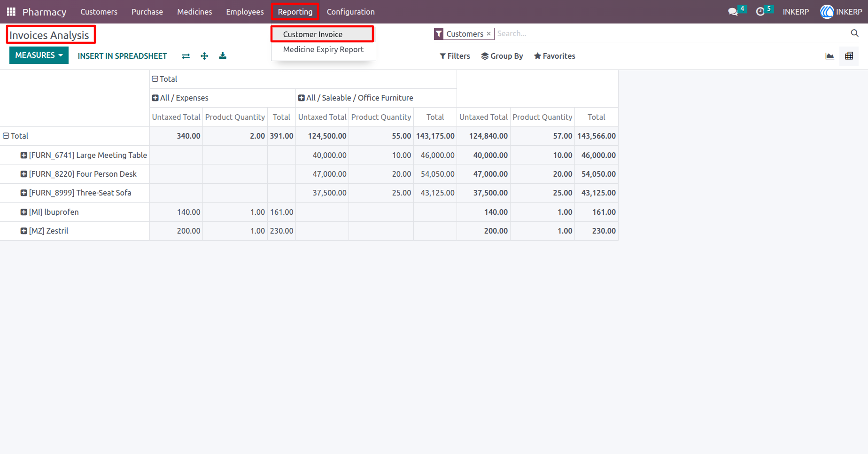Select Customer Invoice from the dropdown
Viewport: 868px width, 454px height.
click(322, 34)
